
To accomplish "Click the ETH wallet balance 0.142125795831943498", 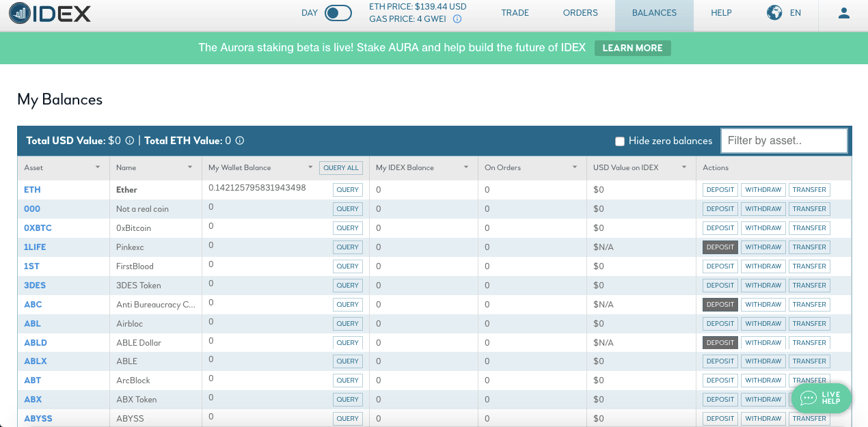I will 257,188.
